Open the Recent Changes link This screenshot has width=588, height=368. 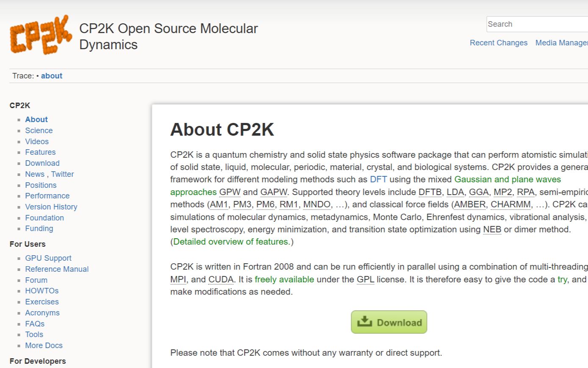tap(499, 43)
